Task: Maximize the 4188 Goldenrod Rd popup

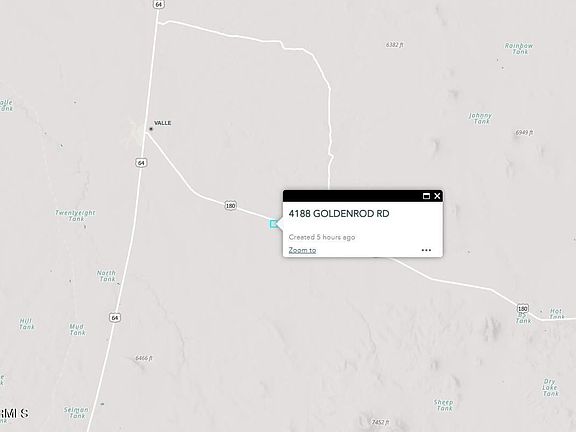Action: (x=426, y=196)
